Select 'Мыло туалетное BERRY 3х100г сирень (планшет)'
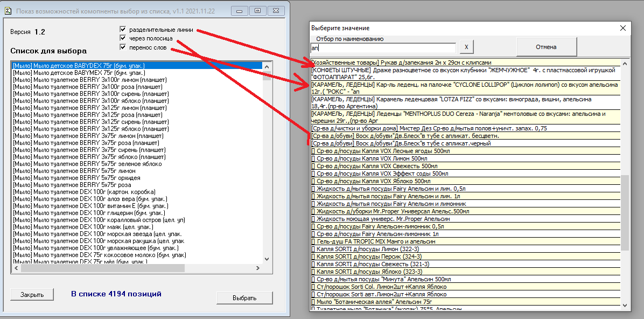The width and height of the screenshot is (644, 319). [137, 94]
